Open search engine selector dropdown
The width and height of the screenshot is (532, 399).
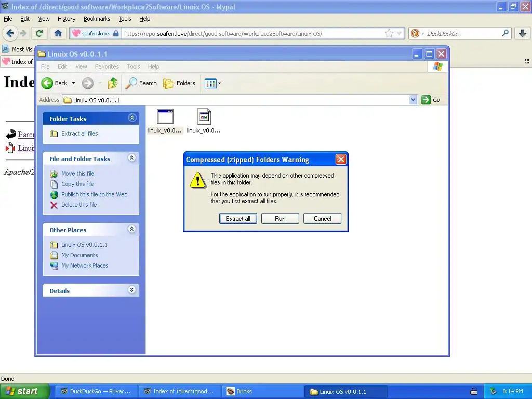(x=417, y=33)
